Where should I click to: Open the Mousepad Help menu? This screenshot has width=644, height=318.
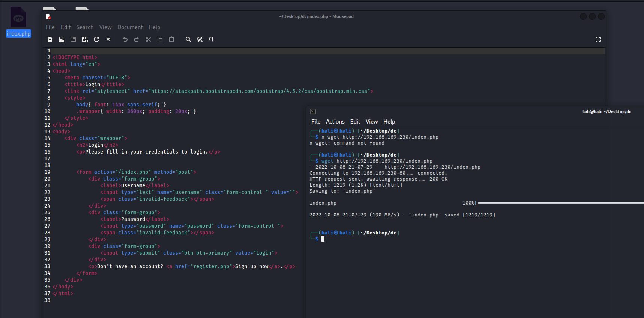click(154, 27)
